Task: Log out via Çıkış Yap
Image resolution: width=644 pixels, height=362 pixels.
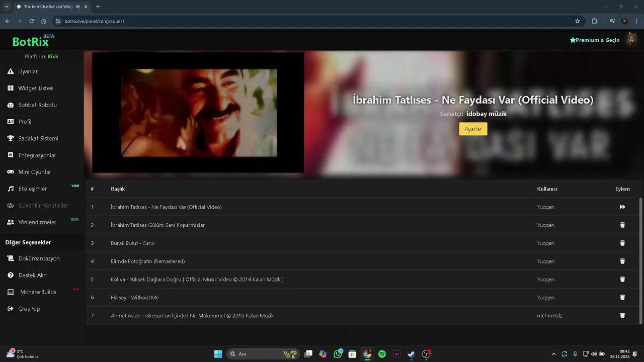Action: pos(24,309)
